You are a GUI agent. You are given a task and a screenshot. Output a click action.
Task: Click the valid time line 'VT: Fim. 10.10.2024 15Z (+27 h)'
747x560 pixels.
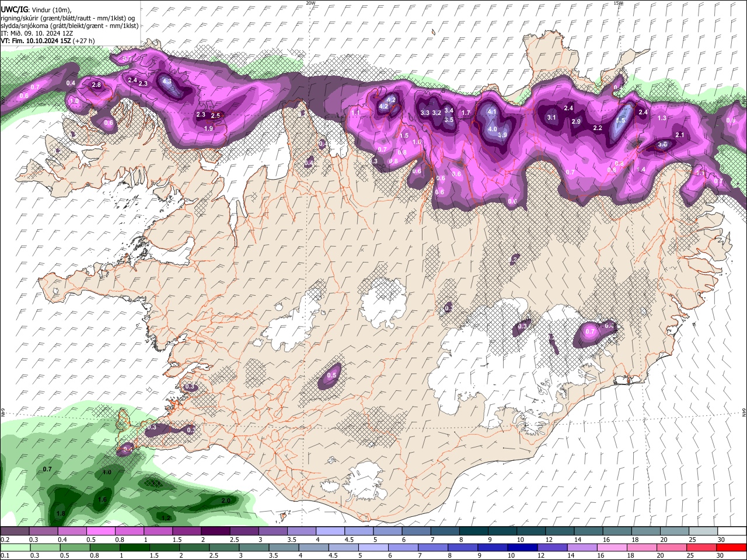(x=47, y=41)
